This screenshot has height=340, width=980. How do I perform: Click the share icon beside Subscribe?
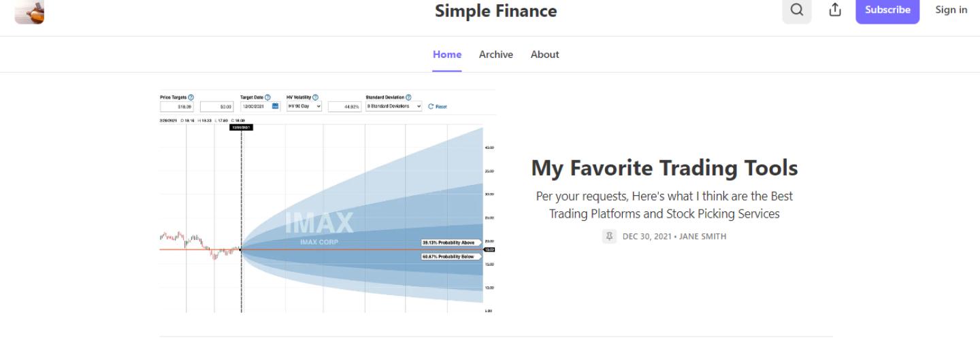coord(834,10)
